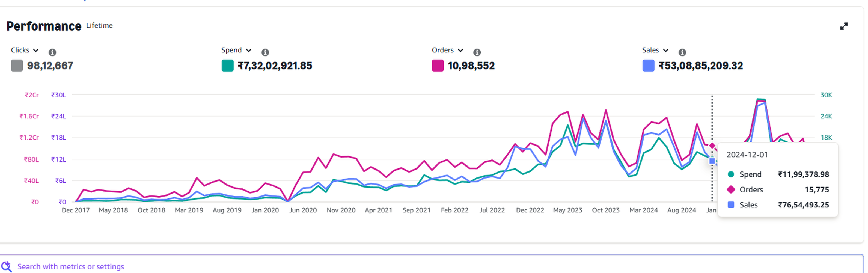Click the Lifetime date range label

tap(99, 26)
